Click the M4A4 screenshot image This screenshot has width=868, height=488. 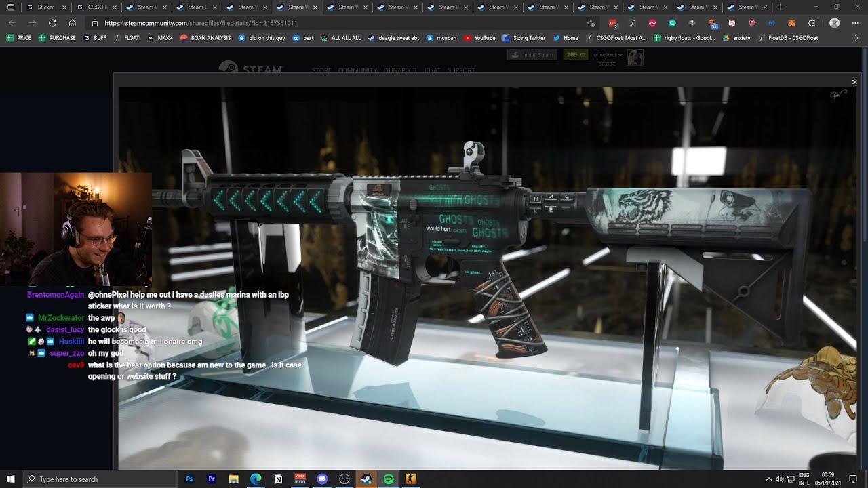click(488, 278)
